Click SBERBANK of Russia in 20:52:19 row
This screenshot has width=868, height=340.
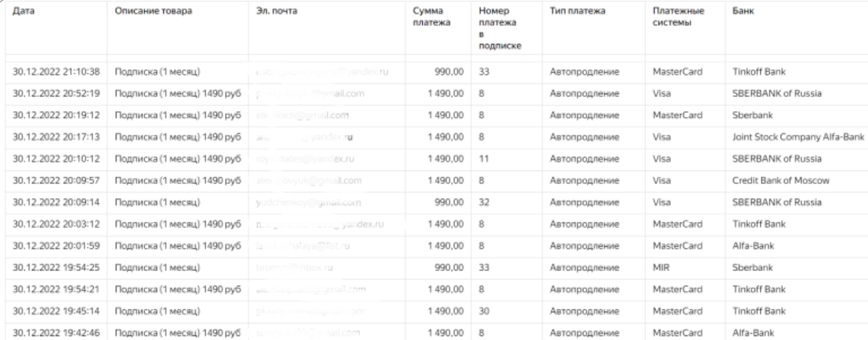(x=777, y=94)
